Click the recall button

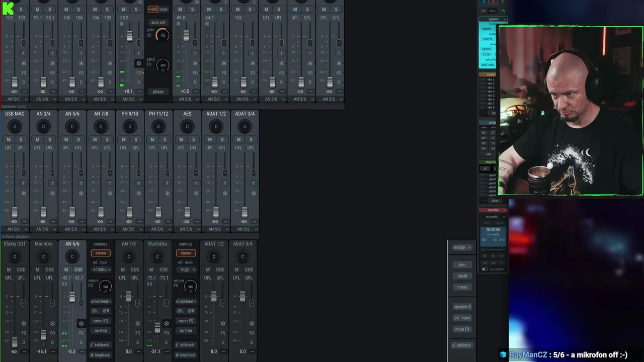pos(462,276)
